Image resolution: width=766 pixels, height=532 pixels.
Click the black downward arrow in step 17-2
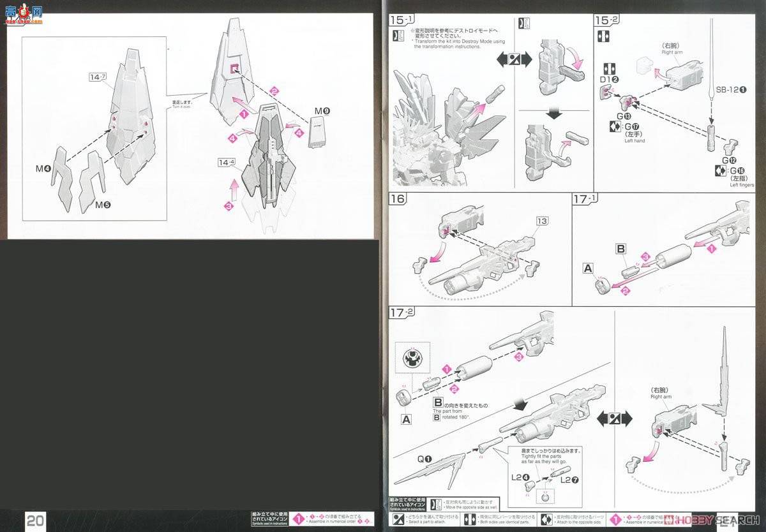coord(520,406)
